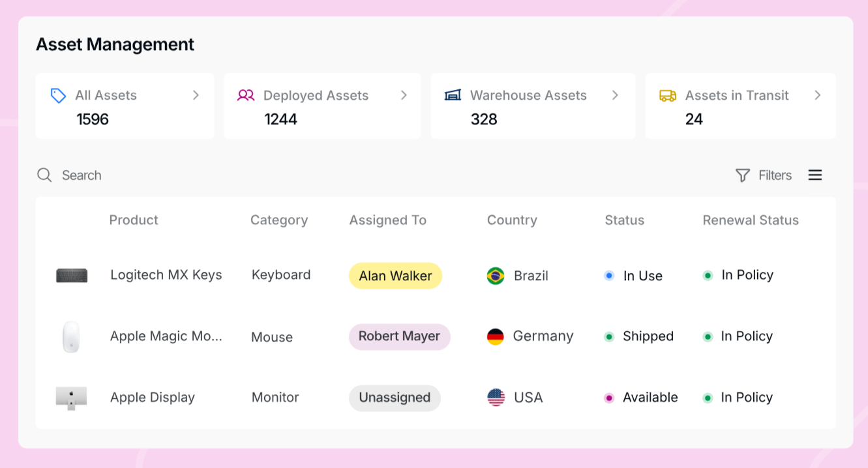Click the blue tag icon for All Assets

(x=58, y=96)
